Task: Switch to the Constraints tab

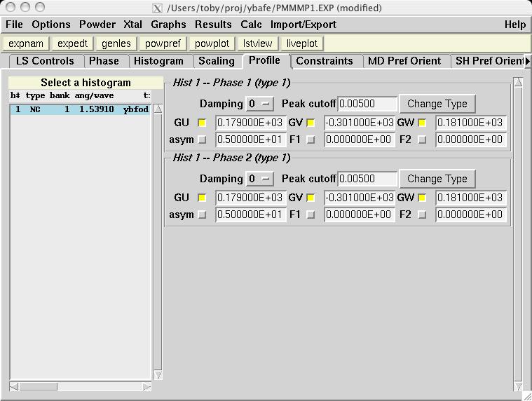Action: coord(325,61)
